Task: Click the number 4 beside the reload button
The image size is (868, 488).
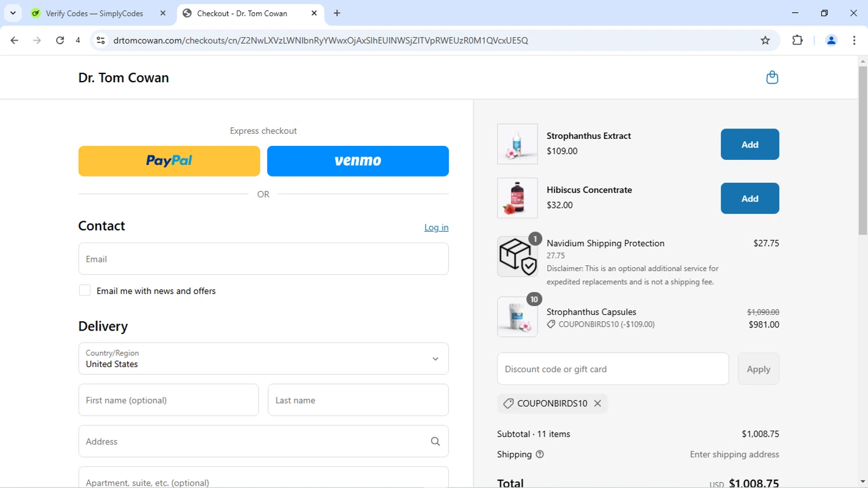Action: tap(78, 41)
